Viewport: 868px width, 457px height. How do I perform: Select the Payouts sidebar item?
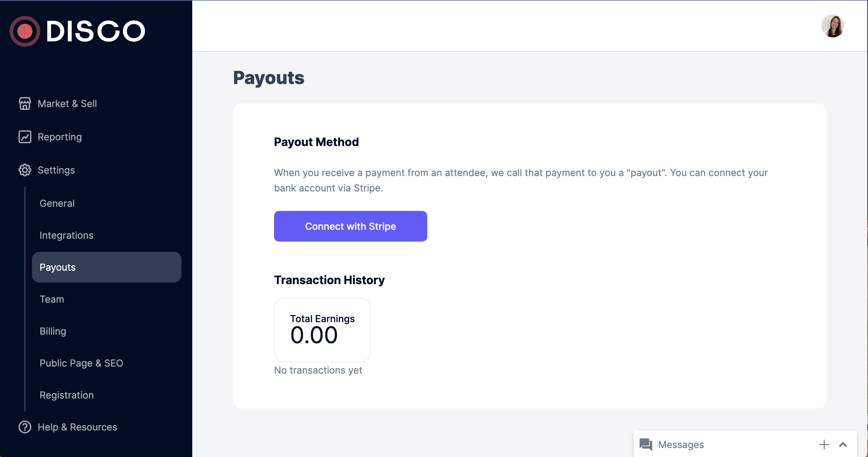[106, 267]
